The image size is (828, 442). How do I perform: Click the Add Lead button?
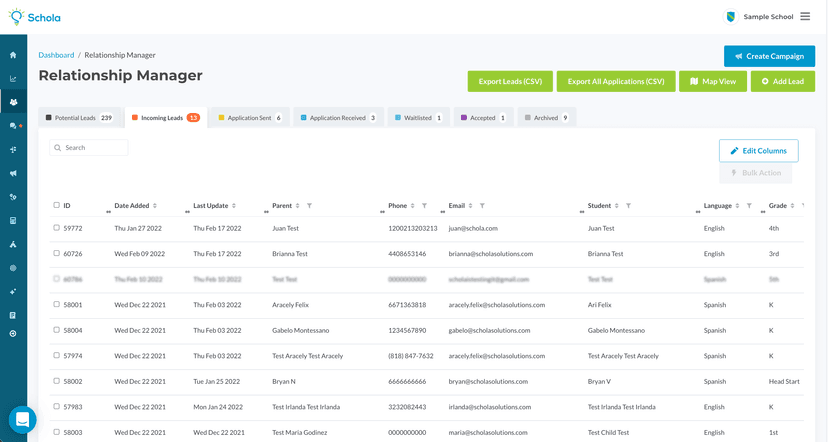[783, 81]
